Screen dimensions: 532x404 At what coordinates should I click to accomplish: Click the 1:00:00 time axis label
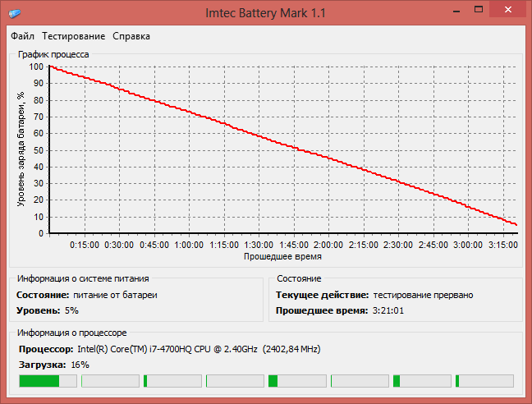[x=189, y=245]
